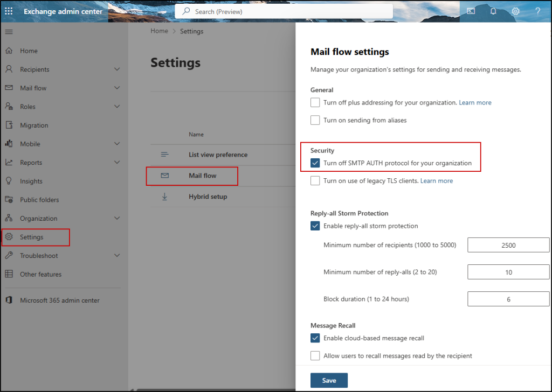Expand the Recipients menu chevron
Viewport: 552px width, 392px height.
point(117,69)
